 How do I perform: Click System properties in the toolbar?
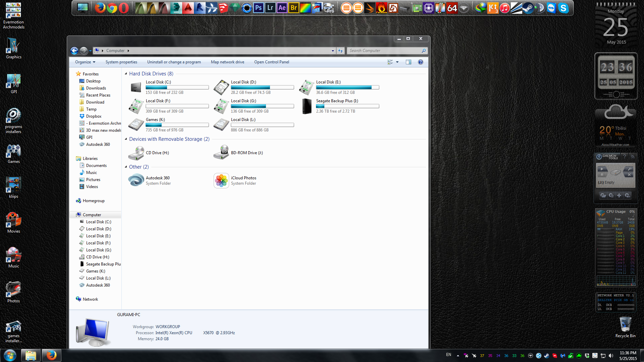pyautogui.click(x=121, y=62)
